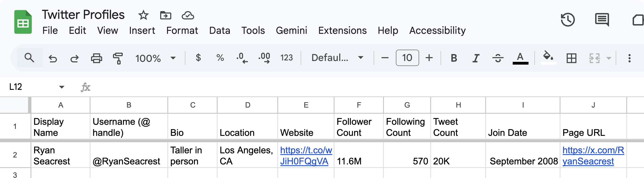Click the borders grid icon
The width and height of the screenshot is (644, 178).
tap(571, 58)
